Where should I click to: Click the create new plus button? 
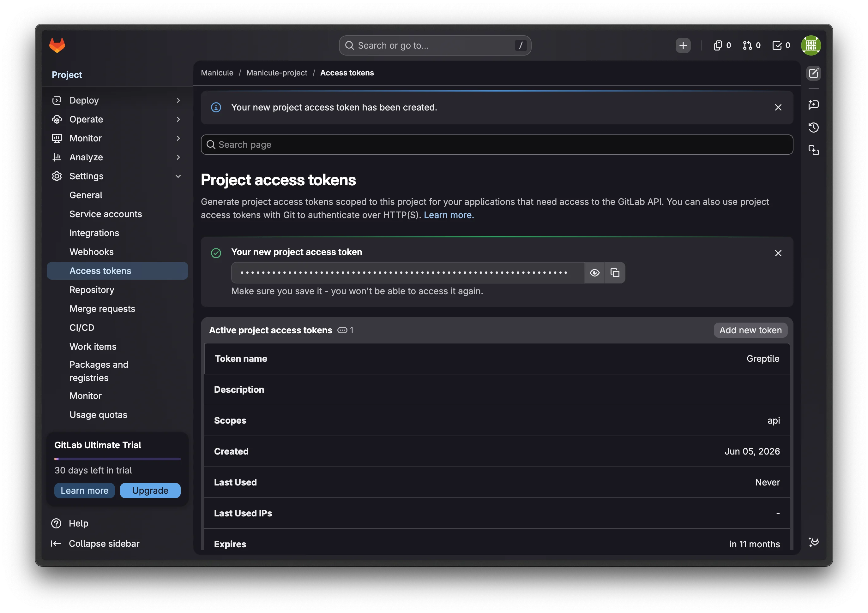click(683, 45)
